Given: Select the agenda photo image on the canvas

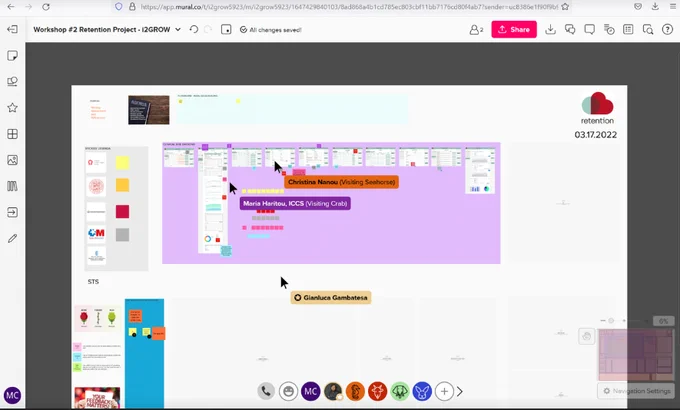Looking at the screenshot, I should (x=149, y=110).
